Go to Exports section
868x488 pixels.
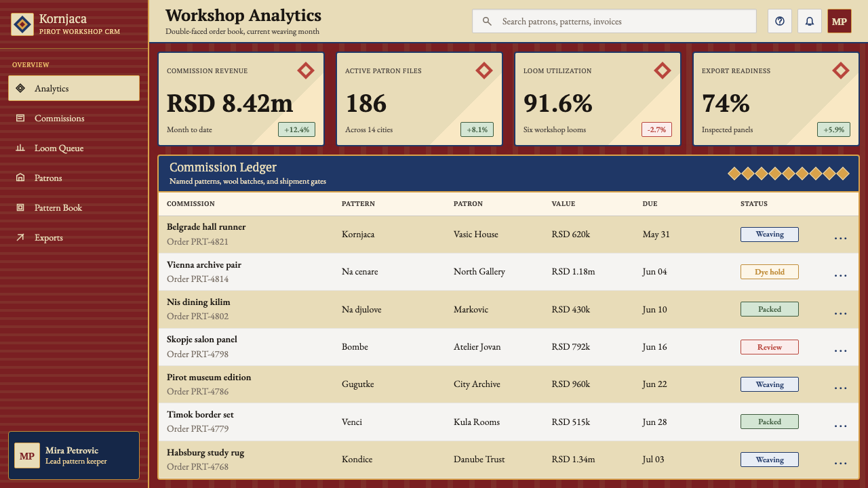[x=74, y=237]
